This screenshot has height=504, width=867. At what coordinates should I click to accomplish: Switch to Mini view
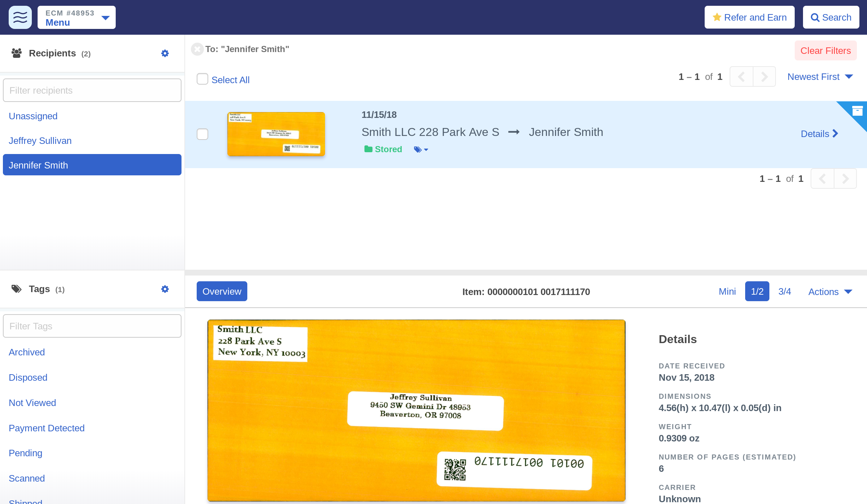pos(727,291)
